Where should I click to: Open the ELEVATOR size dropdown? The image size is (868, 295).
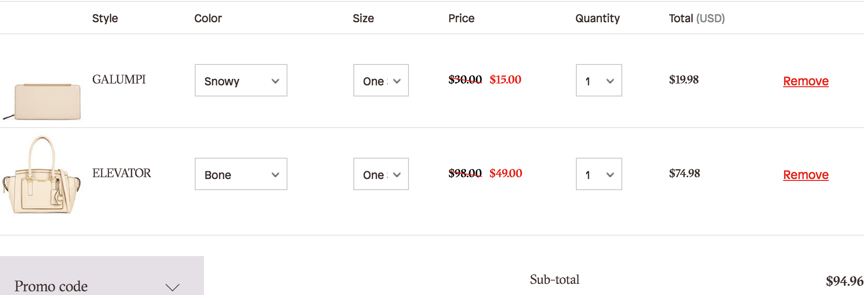381,174
